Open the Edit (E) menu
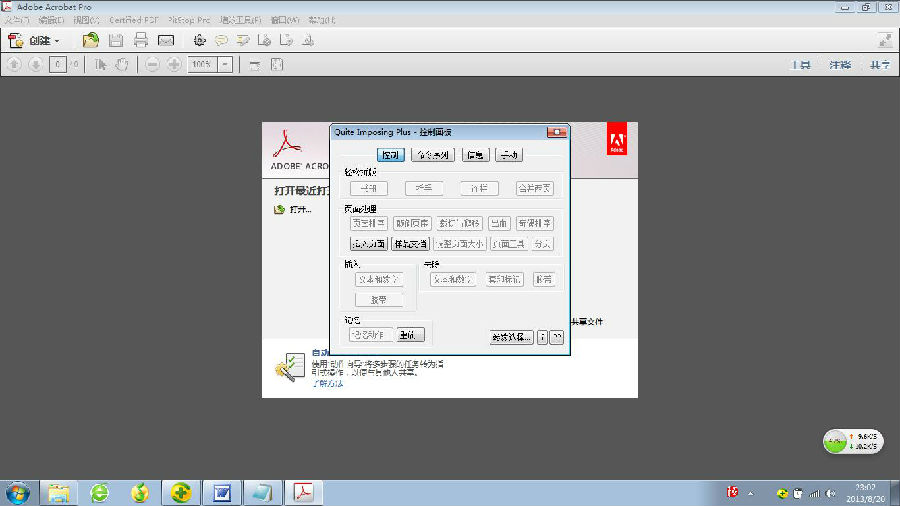 point(51,20)
